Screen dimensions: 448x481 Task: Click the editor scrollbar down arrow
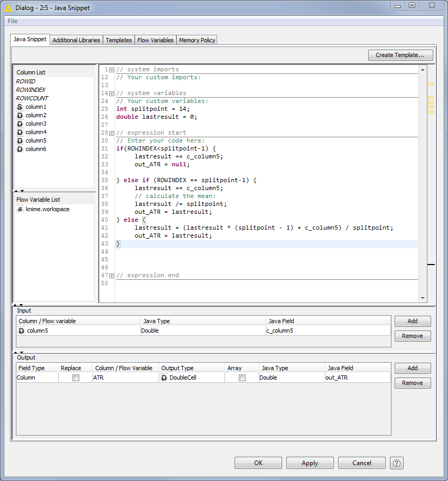423,298
